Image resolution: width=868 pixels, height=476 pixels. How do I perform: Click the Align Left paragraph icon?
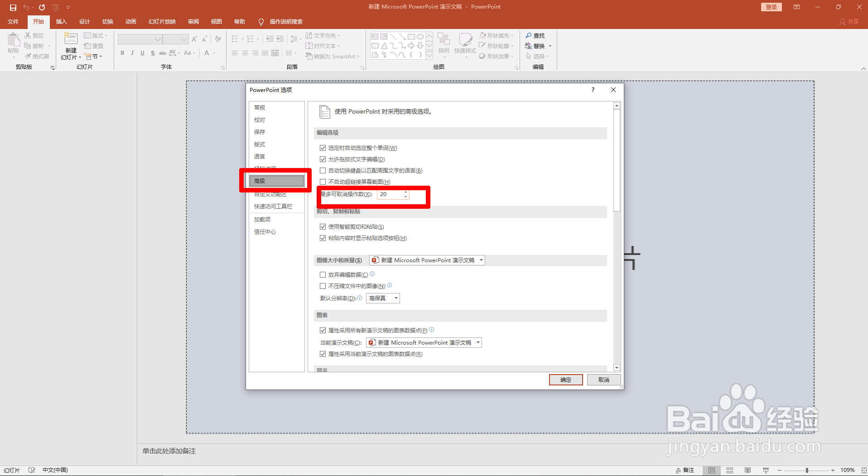tap(235, 53)
